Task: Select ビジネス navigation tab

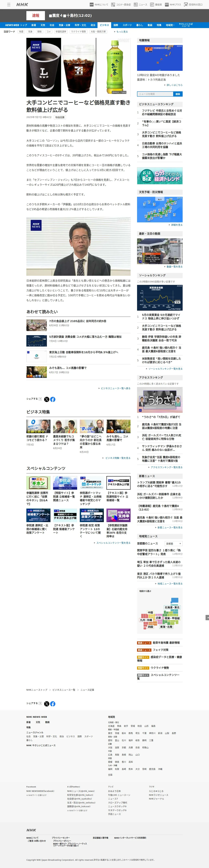Action: 104,25
